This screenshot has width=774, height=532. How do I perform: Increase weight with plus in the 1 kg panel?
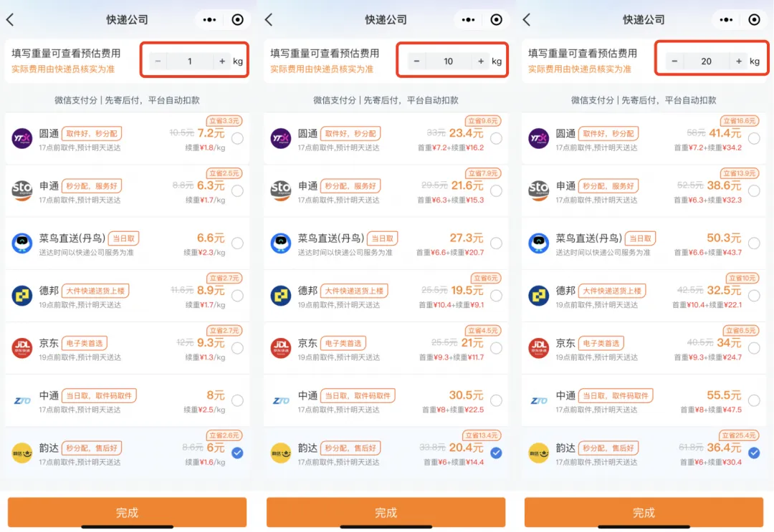pyautogui.click(x=222, y=61)
